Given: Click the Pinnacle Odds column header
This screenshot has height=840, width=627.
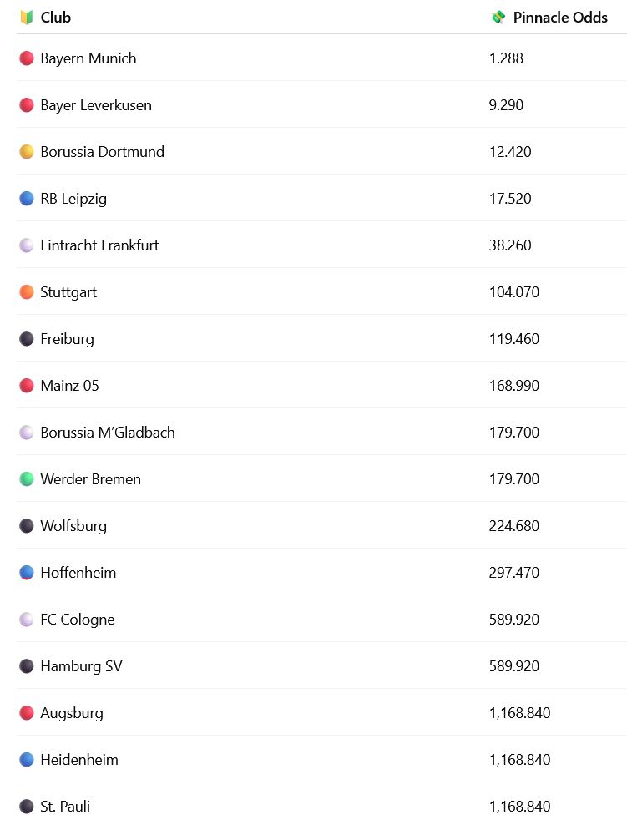Looking at the screenshot, I should [560, 18].
